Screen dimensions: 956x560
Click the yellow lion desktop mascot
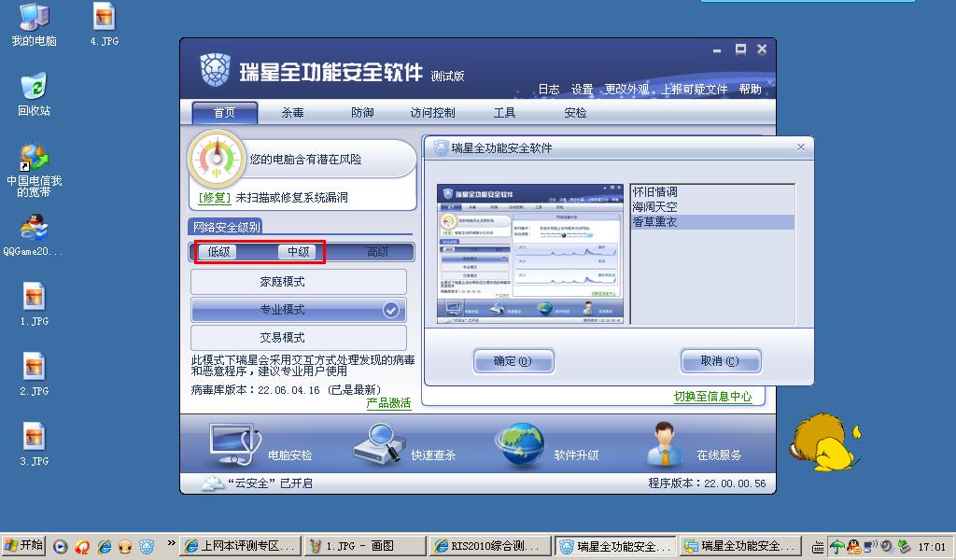(825, 443)
